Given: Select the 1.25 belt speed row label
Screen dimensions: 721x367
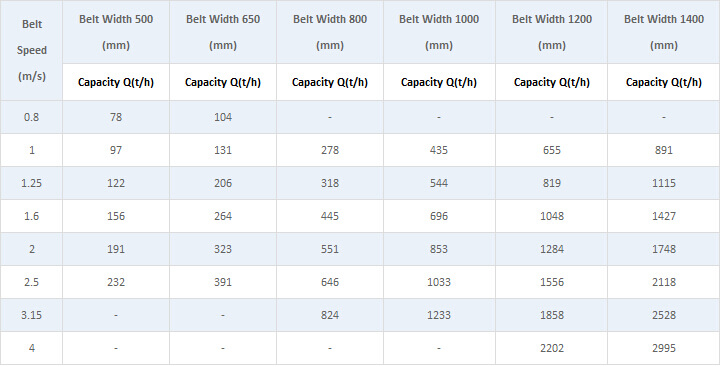Looking at the screenshot, I should click(x=31, y=183).
